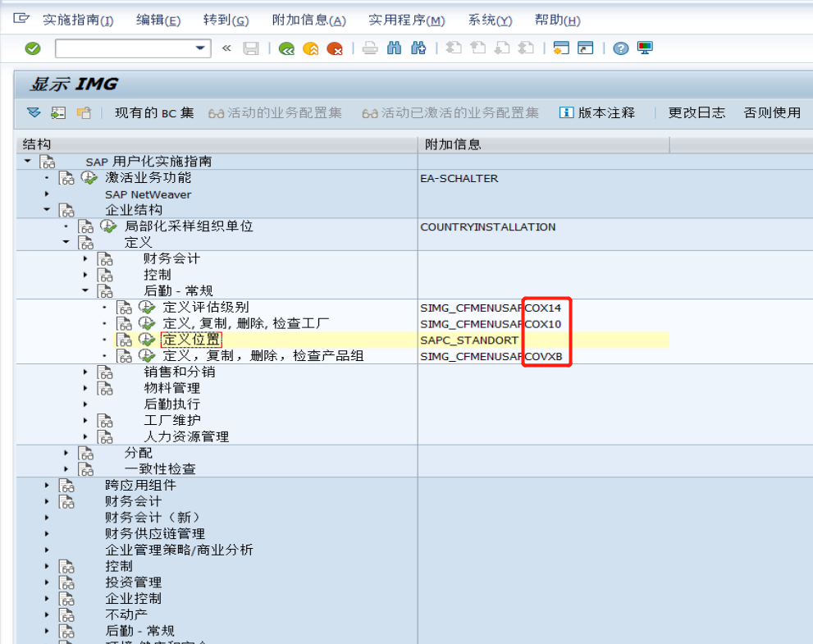Collapse the 定义 node
This screenshot has width=813, height=644.
66,242
